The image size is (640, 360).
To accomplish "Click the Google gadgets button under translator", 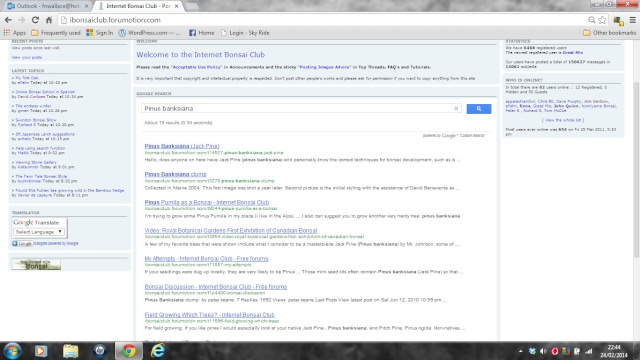I will [22, 244].
